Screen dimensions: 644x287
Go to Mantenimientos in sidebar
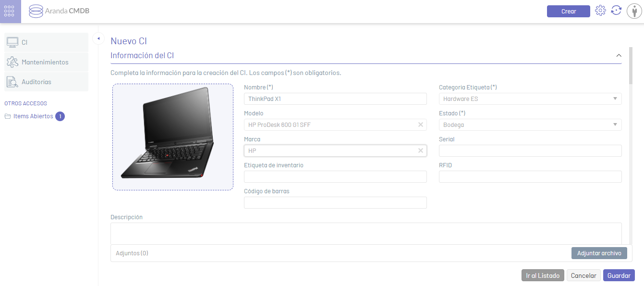coord(46,62)
